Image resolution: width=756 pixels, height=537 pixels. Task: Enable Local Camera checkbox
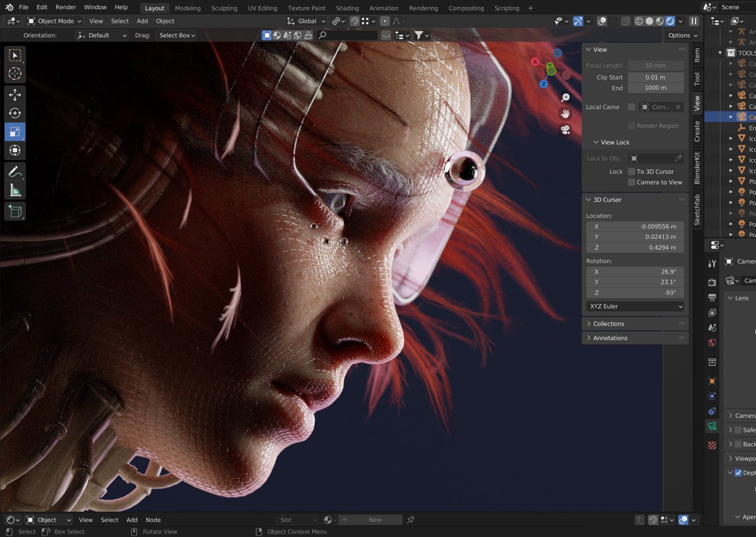click(x=631, y=107)
